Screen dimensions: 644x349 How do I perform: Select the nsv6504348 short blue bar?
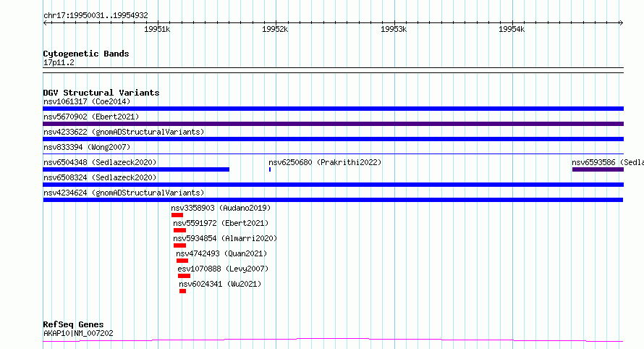tap(136, 169)
